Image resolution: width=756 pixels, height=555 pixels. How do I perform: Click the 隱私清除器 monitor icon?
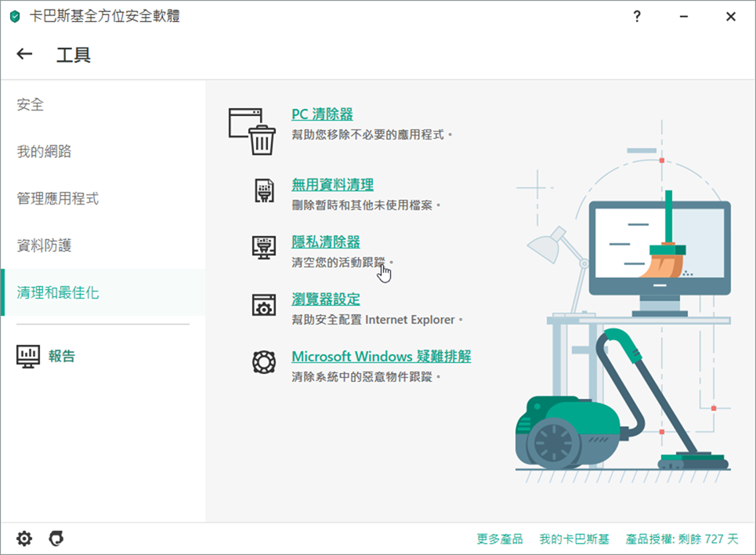click(x=263, y=248)
